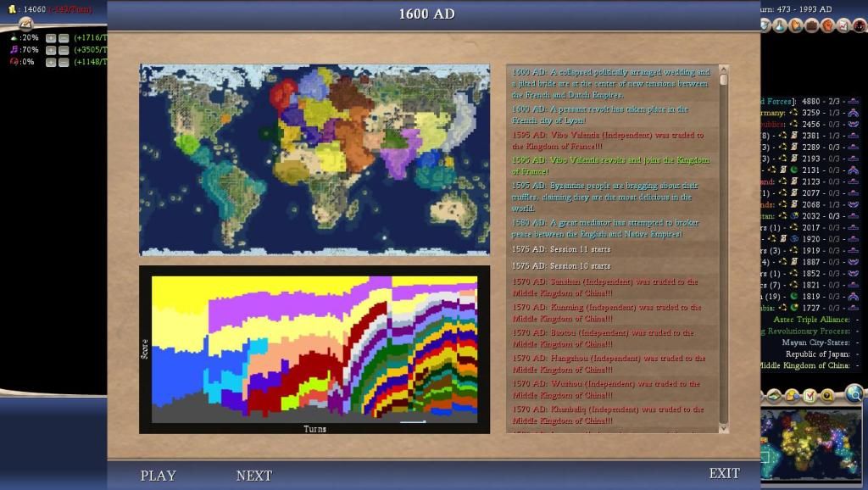Viewport: 868px width, 490px height.
Task: Click the 'Turn: 473 - 1993 AD' label
Action: pos(796,8)
